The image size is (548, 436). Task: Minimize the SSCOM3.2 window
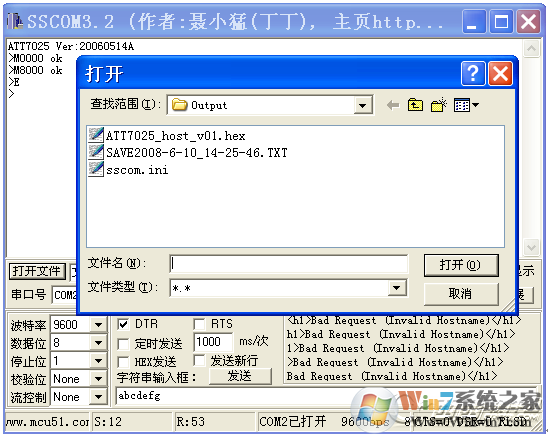click(x=474, y=22)
